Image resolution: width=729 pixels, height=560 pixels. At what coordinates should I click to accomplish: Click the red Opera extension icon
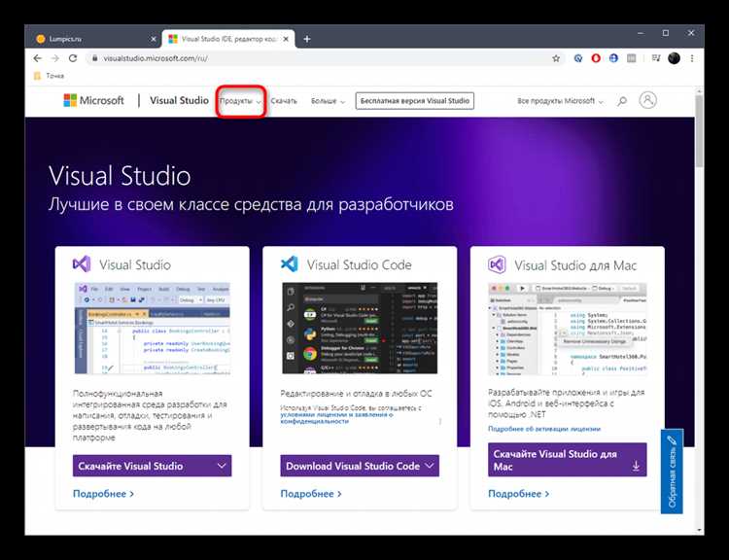point(596,58)
